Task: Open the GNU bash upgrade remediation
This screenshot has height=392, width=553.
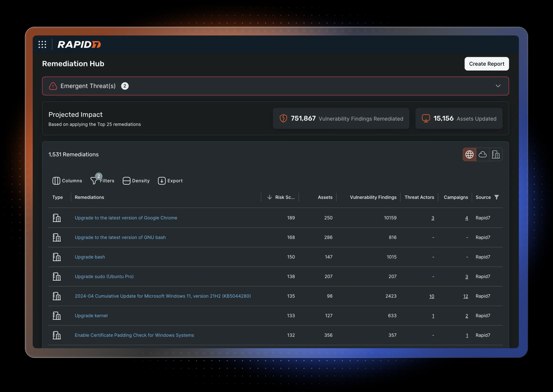Action: 120,237
